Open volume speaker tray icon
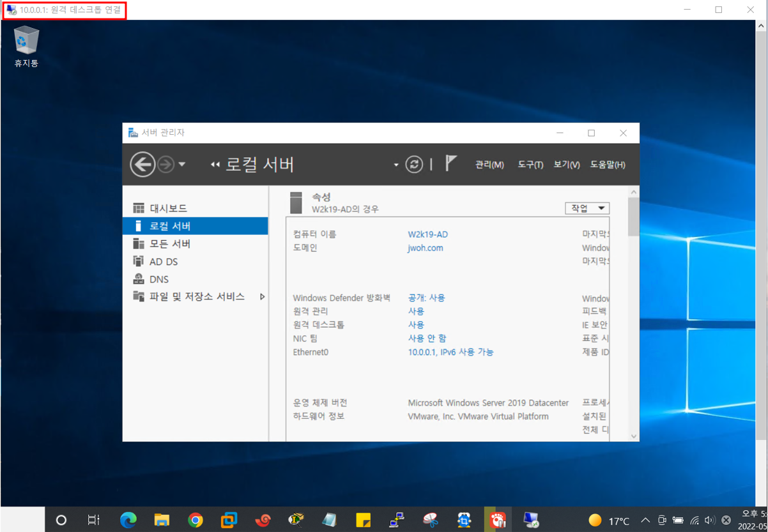768x532 pixels. pyautogui.click(x=710, y=521)
